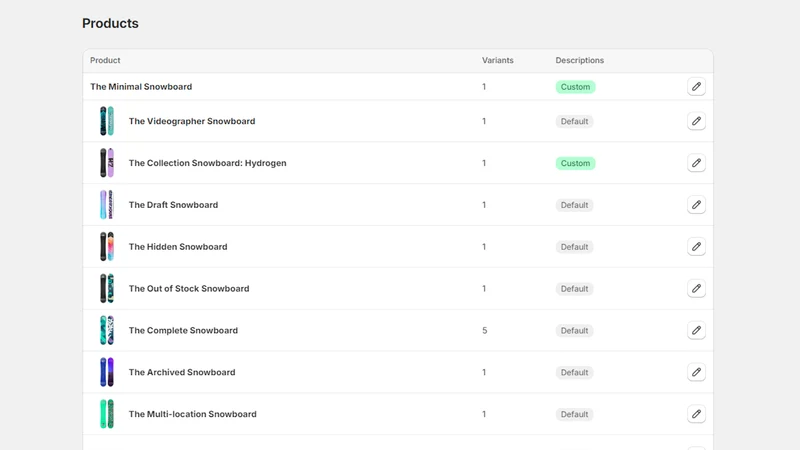Click the Custom badge for The Minimal Snowboard
Image resolution: width=800 pixels, height=450 pixels.
pyautogui.click(x=575, y=87)
